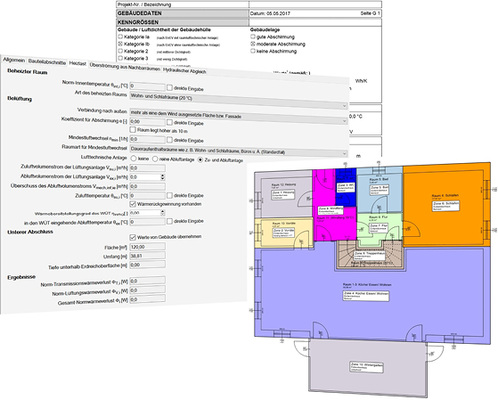Click the Abluftvolumenstrom spinner arrows
Screen dimensions: 498x400
pyautogui.click(x=163, y=177)
